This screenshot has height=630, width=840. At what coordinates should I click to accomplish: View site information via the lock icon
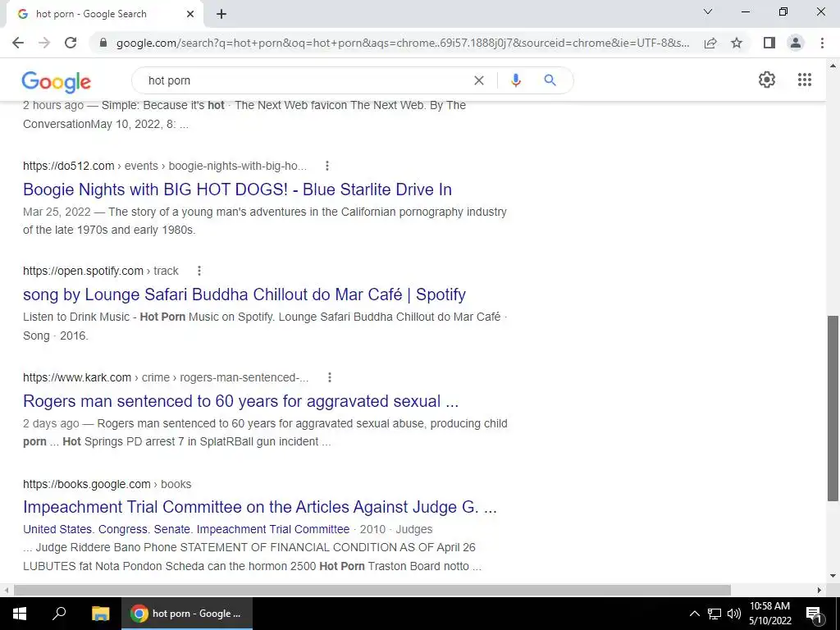tap(103, 43)
